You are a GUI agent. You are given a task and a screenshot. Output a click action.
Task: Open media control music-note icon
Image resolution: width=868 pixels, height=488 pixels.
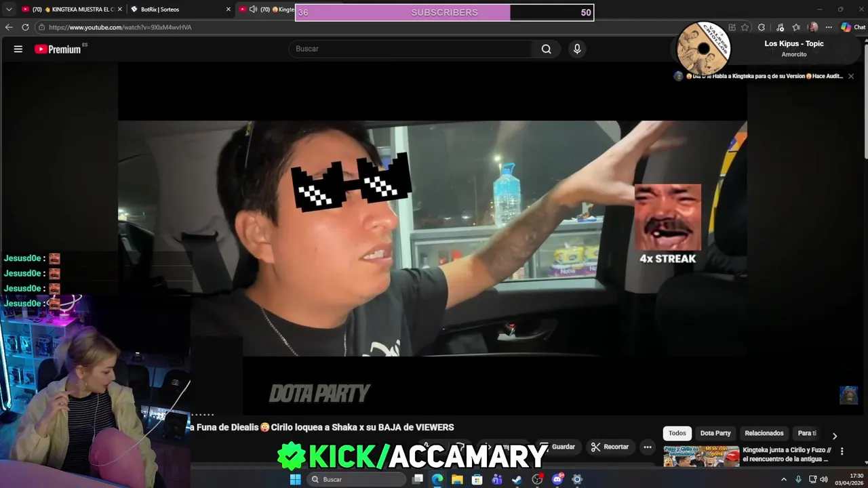pos(780,27)
